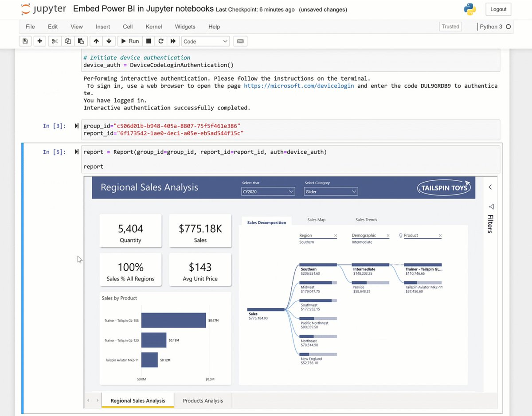532x416 pixels.
Task: Select the Southwest node in decomposition tree
Action: pos(318,305)
